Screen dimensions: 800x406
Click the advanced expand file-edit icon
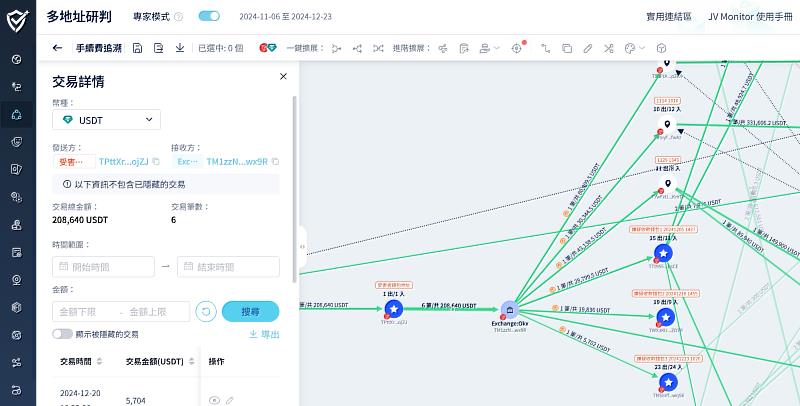coord(464,48)
